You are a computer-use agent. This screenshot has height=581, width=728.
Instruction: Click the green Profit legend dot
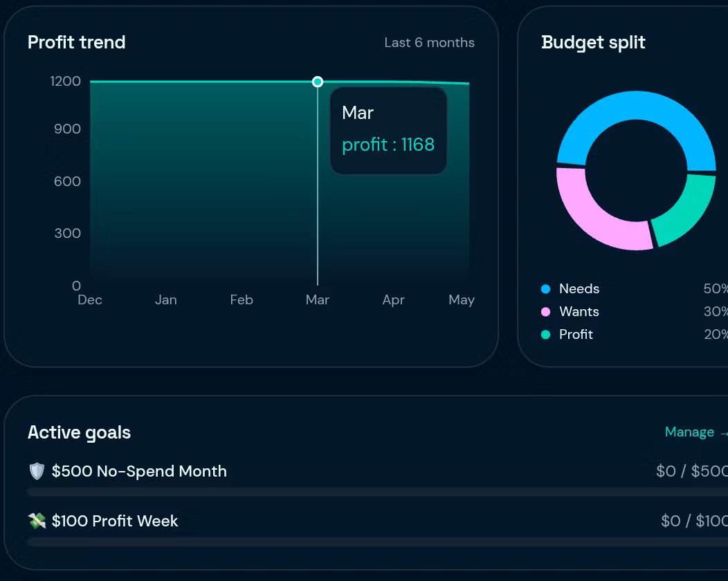click(x=545, y=335)
